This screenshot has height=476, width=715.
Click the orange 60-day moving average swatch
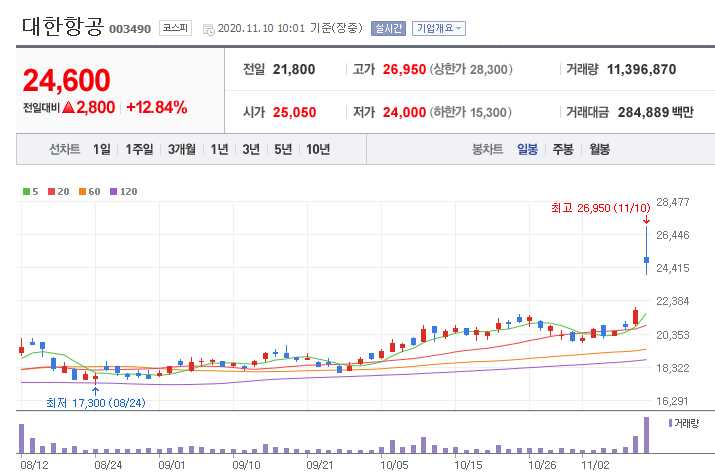click(83, 191)
